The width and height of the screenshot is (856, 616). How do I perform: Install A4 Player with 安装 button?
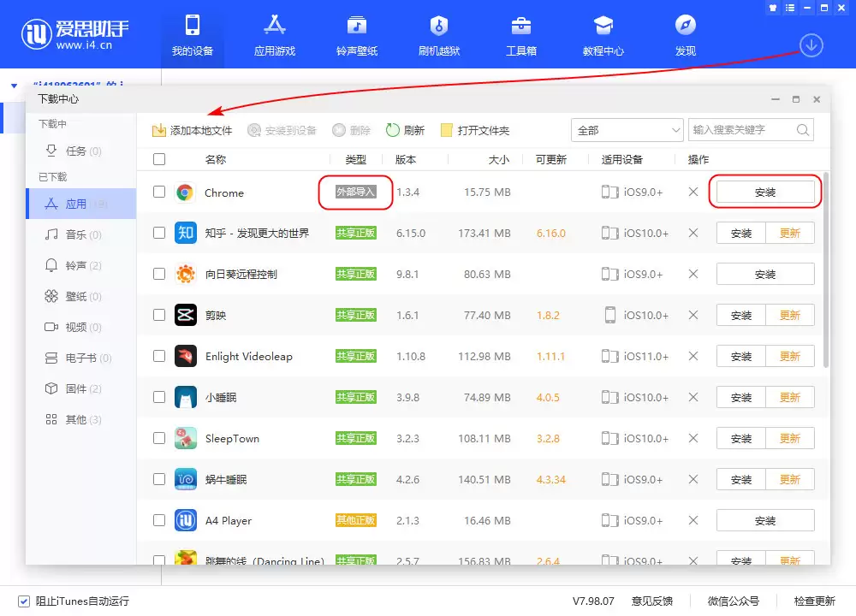tap(765, 520)
